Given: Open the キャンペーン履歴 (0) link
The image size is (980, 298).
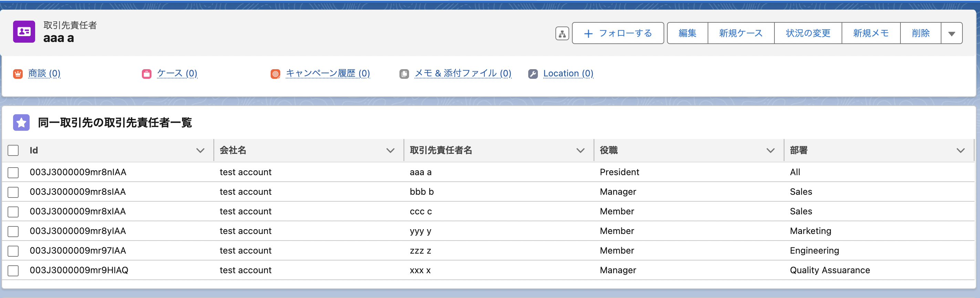Looking at the screenshot, I should 328,73.
